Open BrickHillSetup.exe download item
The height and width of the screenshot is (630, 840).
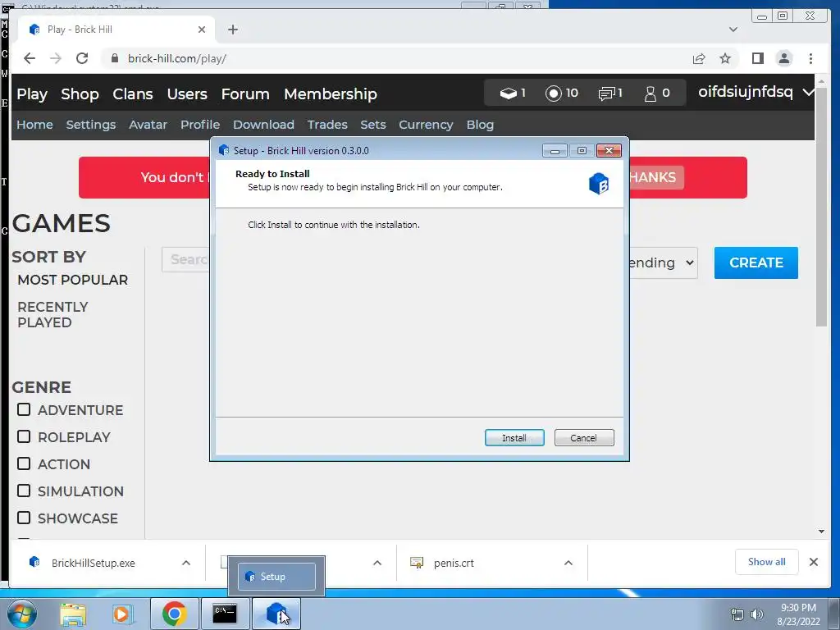pos(94,563)
